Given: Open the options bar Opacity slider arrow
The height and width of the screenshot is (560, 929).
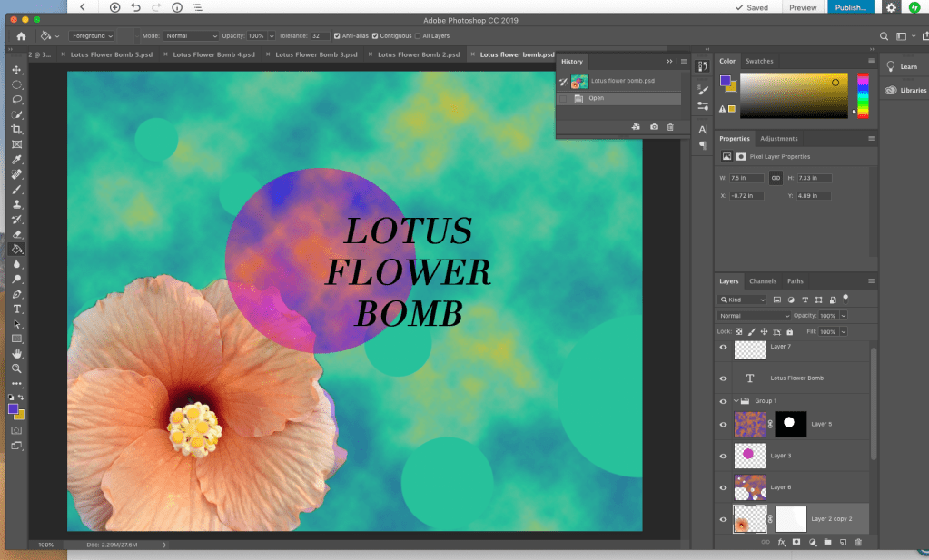Looking at the screenshot, I should pyautogui.click(x=272, y=36).
